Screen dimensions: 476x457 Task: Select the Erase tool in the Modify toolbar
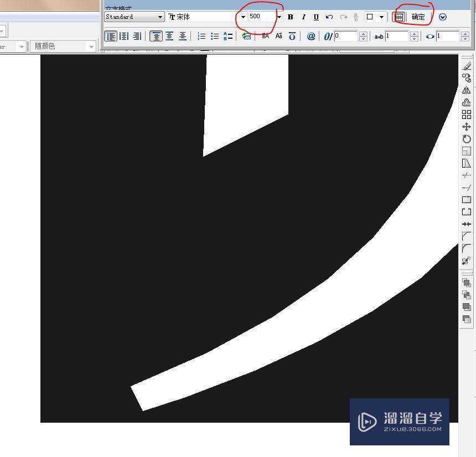click(467, 66)
